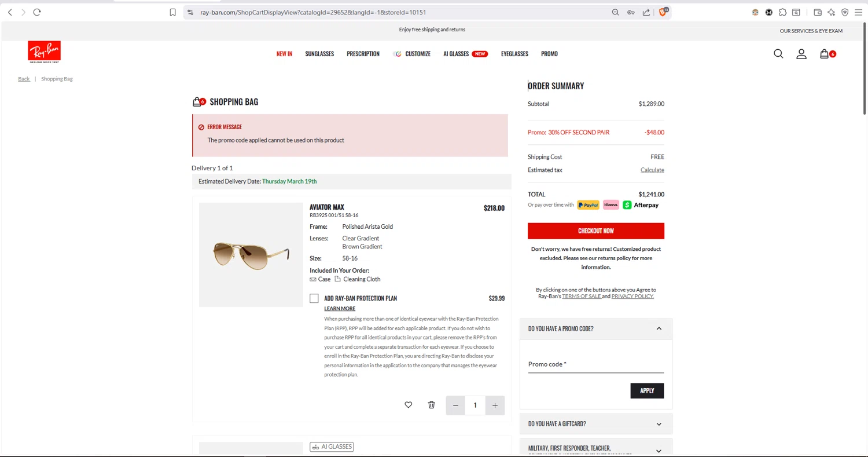Bookmark this page via the bookmark icon
The height and width of the screenshot is (457, 868).
click(172, 12)
